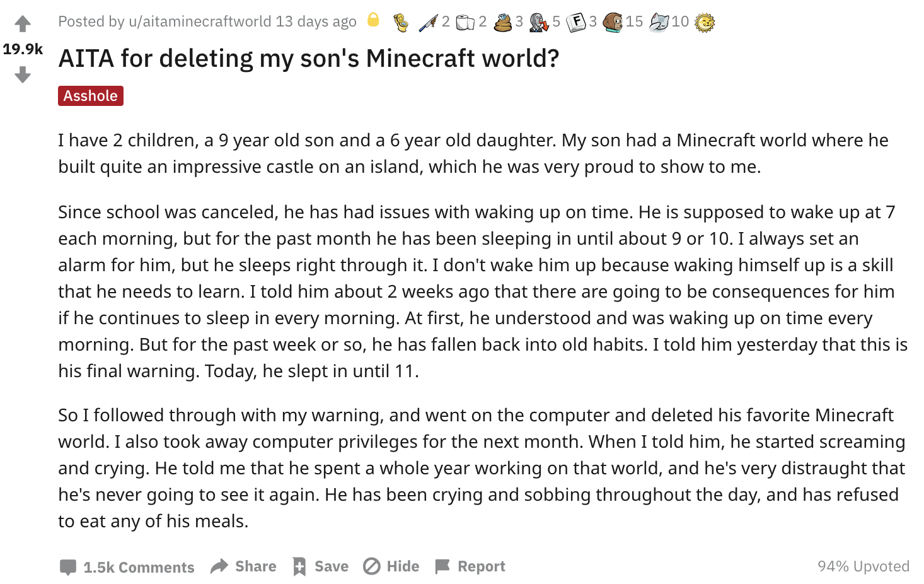Click the post title about Minecraft world
The height and width of the screenshot is (584, 924).
pyautogui.click(x=309, y=58)
